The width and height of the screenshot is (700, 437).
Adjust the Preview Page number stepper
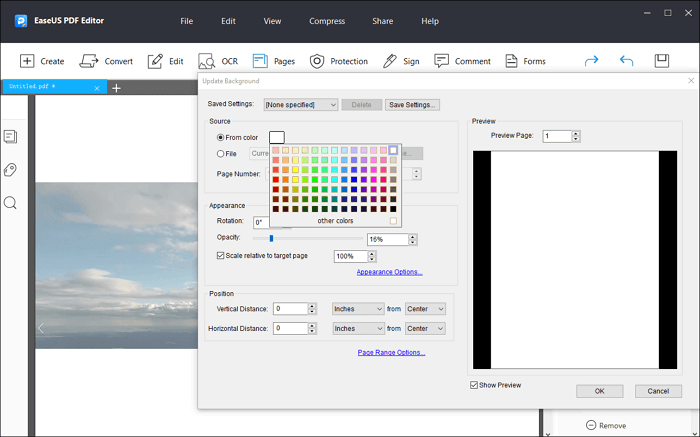pos(576,136)
